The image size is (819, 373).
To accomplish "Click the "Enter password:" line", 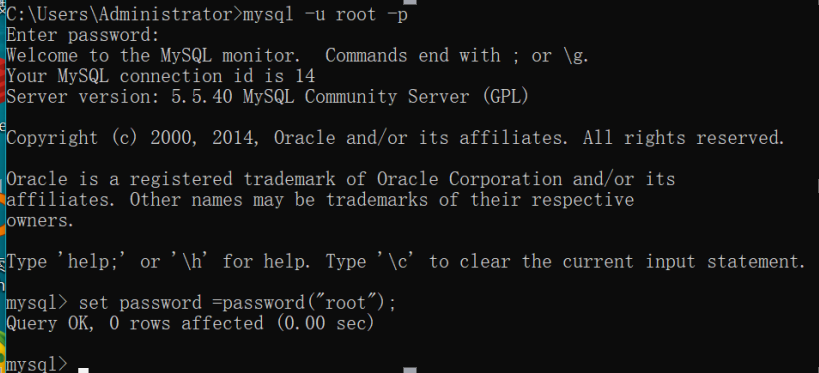I will [83, 35].
